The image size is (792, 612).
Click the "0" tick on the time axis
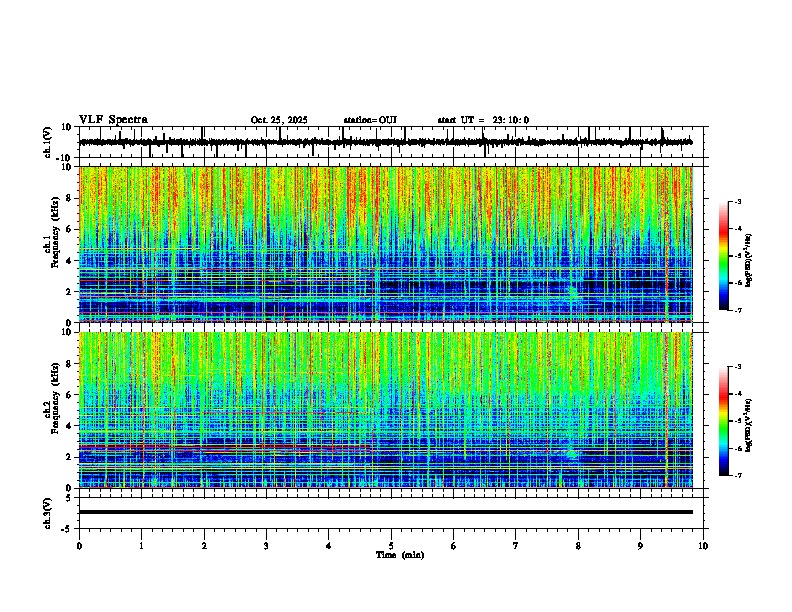point(79,546)
